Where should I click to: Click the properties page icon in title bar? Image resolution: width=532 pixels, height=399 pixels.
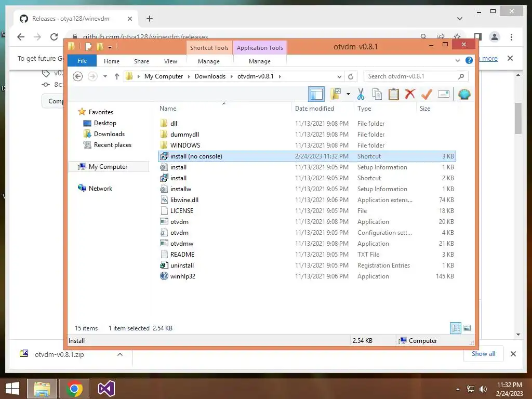click(88, 46)
